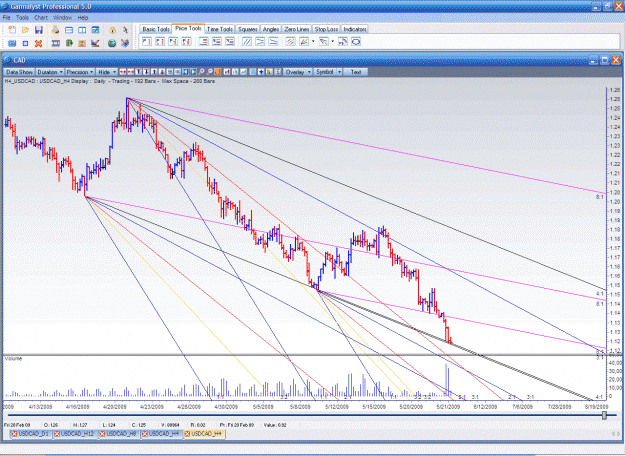Switch to the Squares tab
The height and width of the screenshot is (456, 625).
click(248, 29)
